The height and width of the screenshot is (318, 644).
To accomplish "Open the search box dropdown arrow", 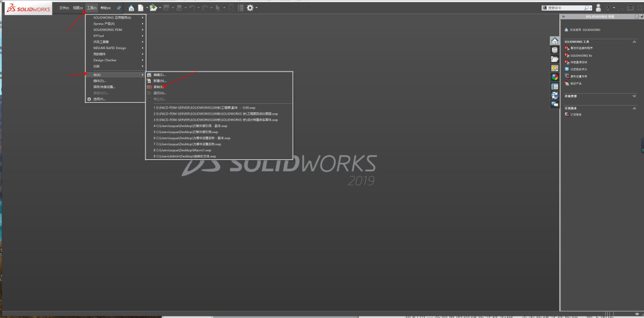I will point(592,8).
